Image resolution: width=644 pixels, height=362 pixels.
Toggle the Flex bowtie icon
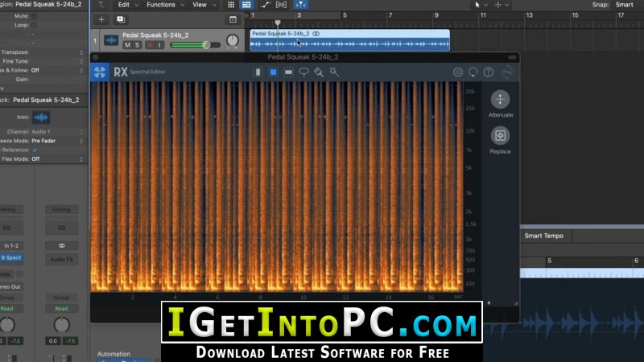pyautogui.click(x=281, y=5)
